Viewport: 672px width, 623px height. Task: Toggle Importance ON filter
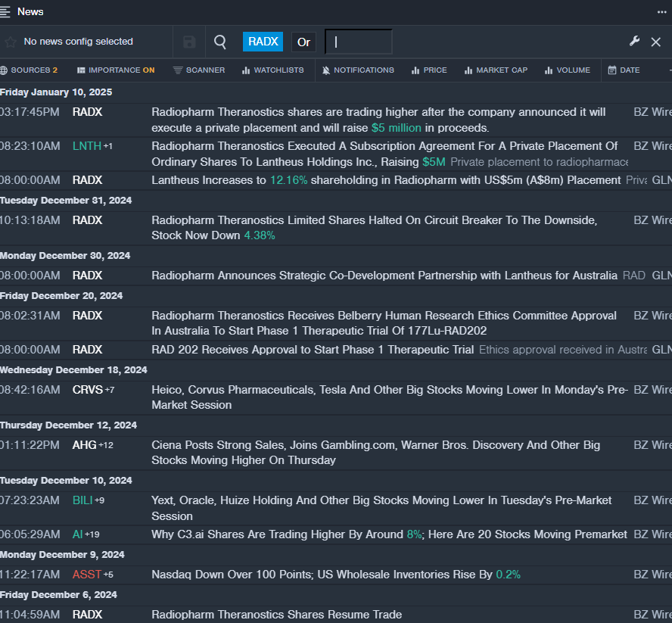(x=116, y=70)
